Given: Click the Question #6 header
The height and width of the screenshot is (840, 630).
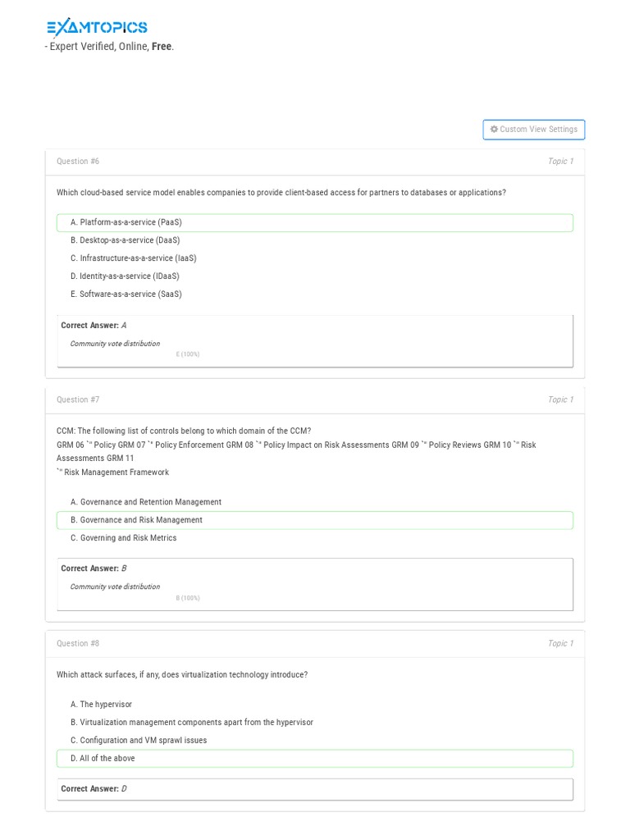Looking at the screenshot, I should 78,162.
